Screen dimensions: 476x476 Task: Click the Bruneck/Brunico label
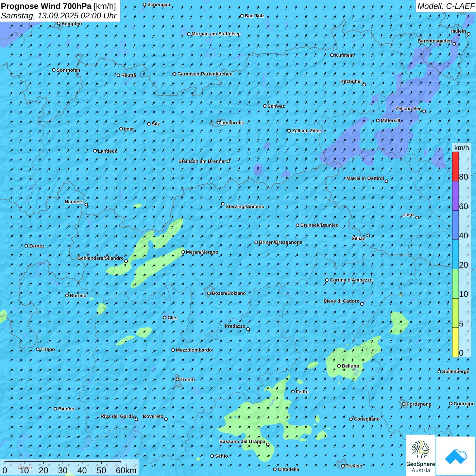(319, 225)
